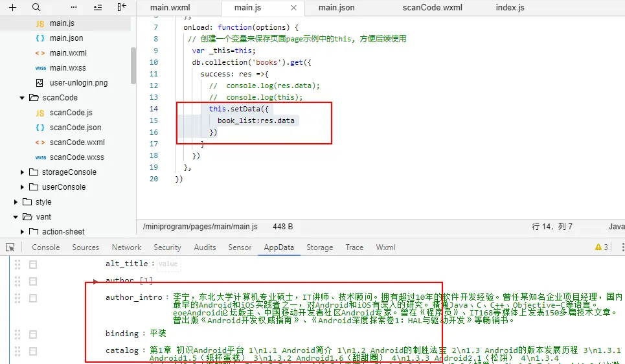Viewport: 625px width, 364px height.
Task: Click the element inspector picker icon
Action: pyautogui.click(x=10, y=247)
